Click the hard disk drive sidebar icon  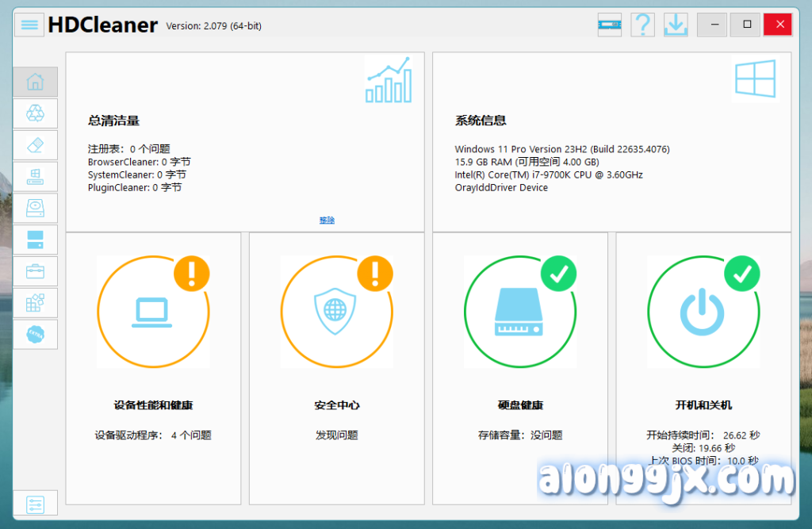tap(36, 208)
